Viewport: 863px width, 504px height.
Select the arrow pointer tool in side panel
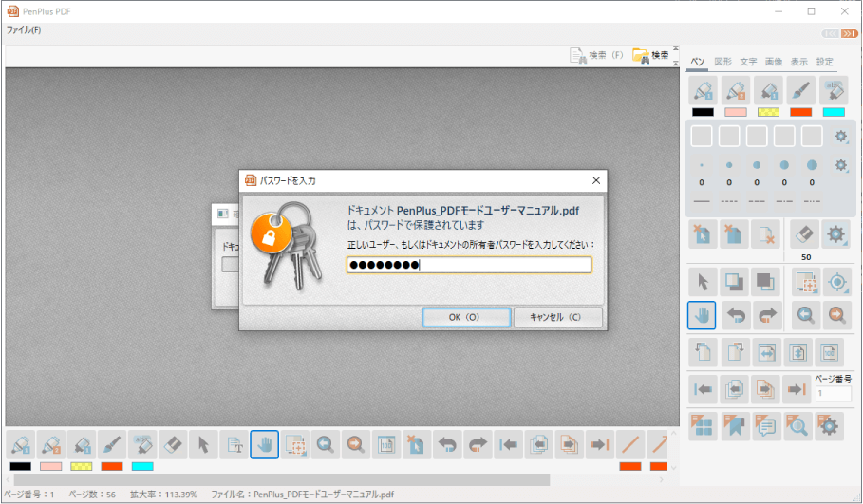[x=703, y=282]
